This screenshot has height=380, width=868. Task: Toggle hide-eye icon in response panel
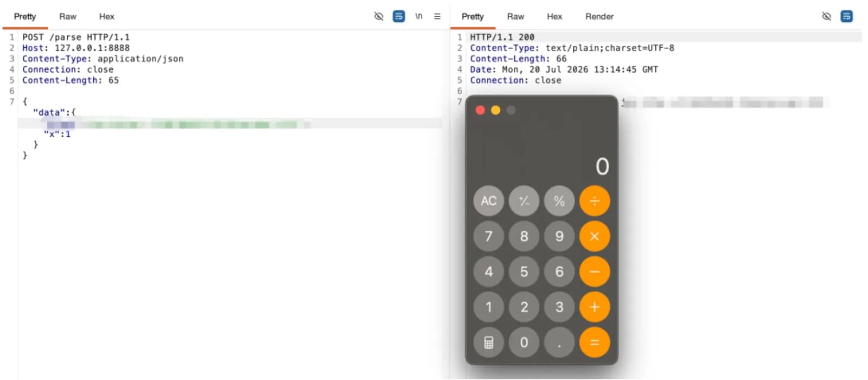point(826,16)
